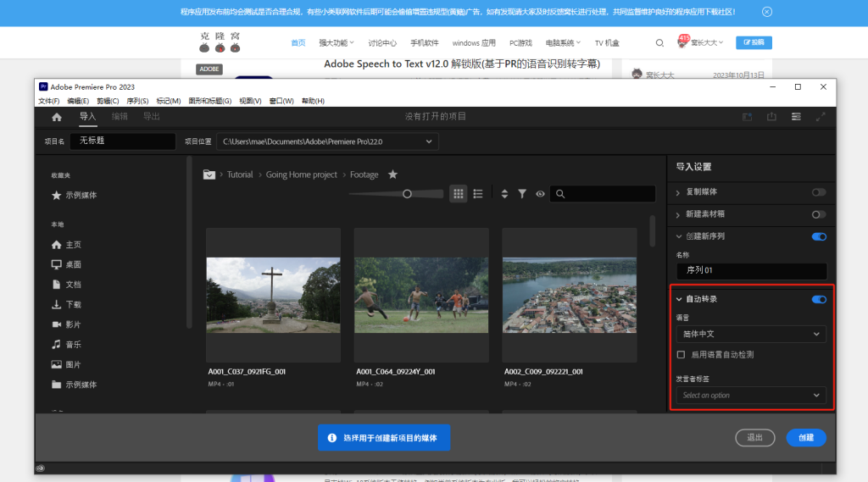868x482 pixels.
Task: Open 图形和标题(G) menu
Action: 210,101
